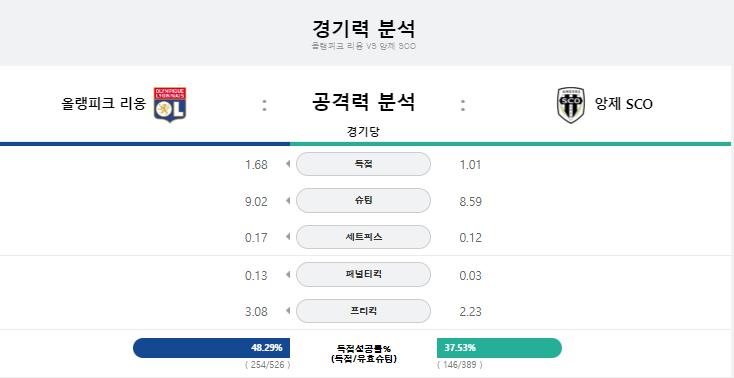The width and height of the screenshot is (734, 378).
Task: Select the 프리킥 stat pill button
Action: pos(363,311)
